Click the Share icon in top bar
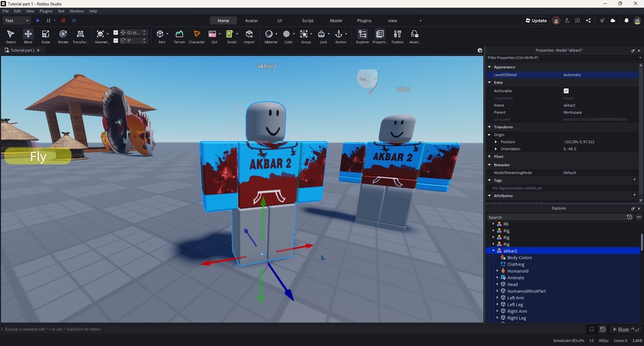This screenshot has width=644, height=346. coord(588,21)
